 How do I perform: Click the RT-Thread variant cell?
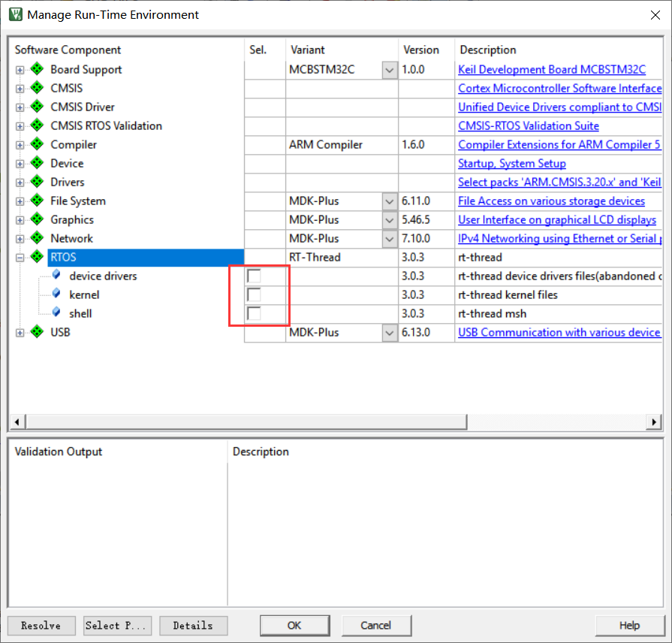pyautogui.click(x=342, y=257)
